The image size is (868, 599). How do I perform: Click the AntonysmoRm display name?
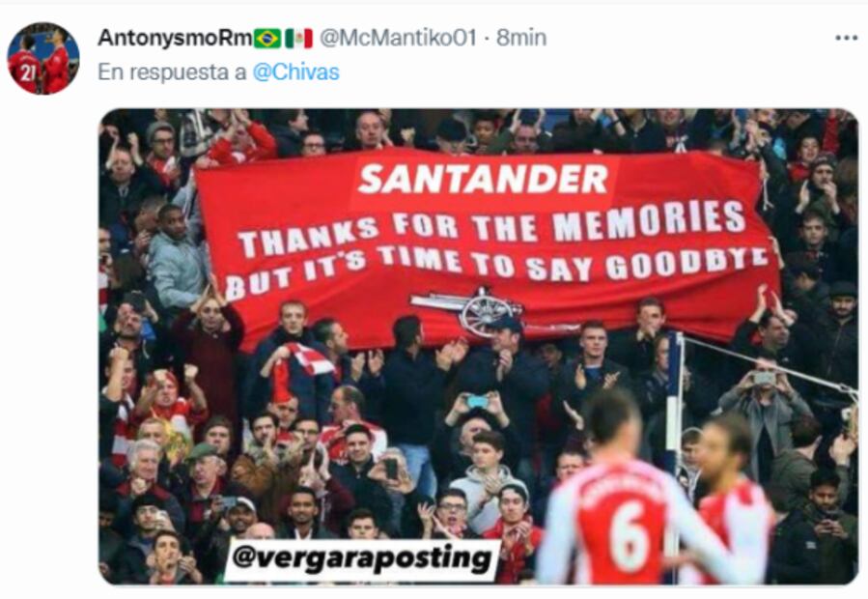coord(175,38)
